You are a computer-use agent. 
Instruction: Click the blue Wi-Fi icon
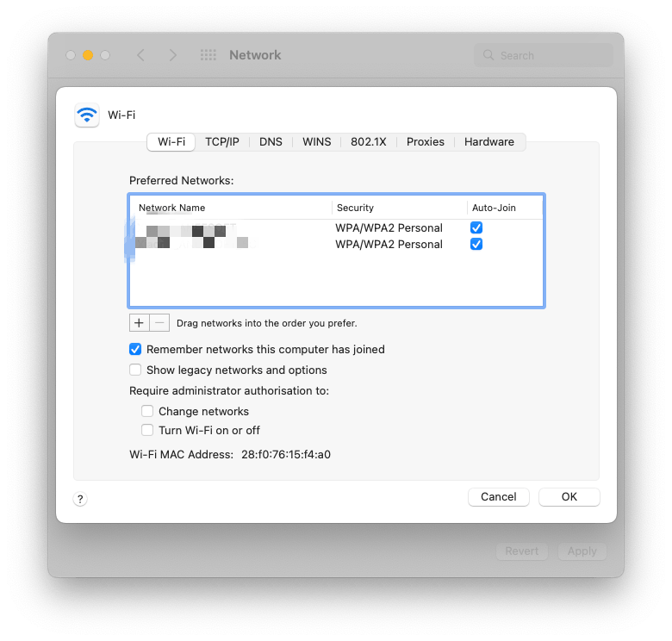tap(87, 115)
